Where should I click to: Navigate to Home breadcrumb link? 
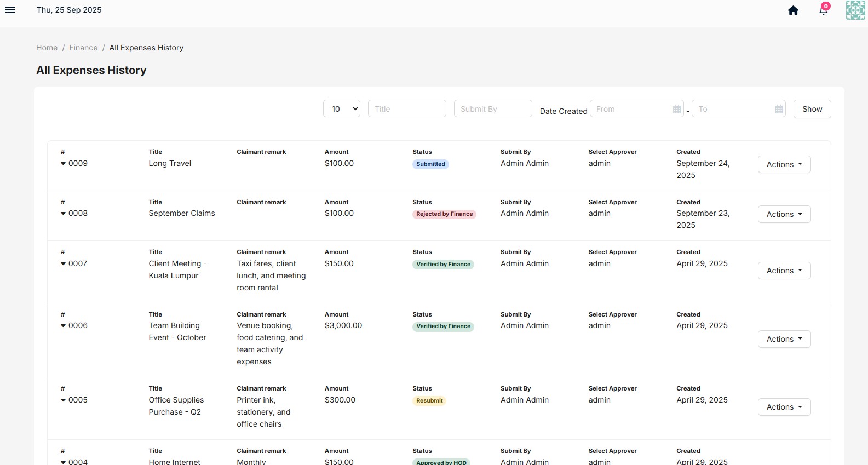[47, 48]
